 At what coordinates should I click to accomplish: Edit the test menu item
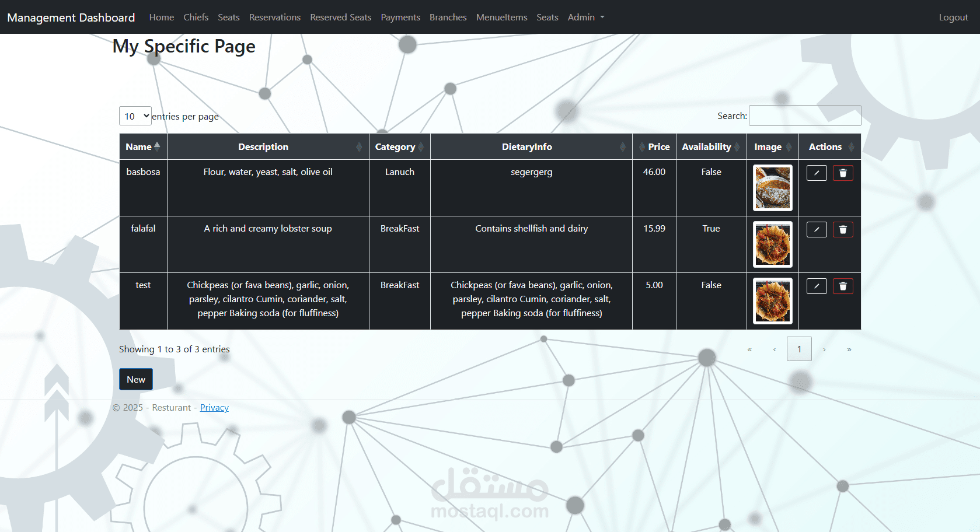pos(817,286)
